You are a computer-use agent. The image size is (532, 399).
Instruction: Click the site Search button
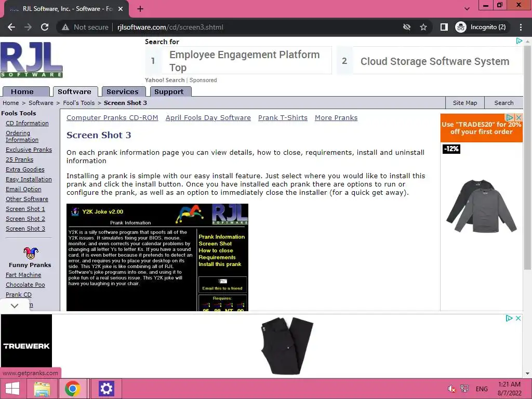[504, 103]
